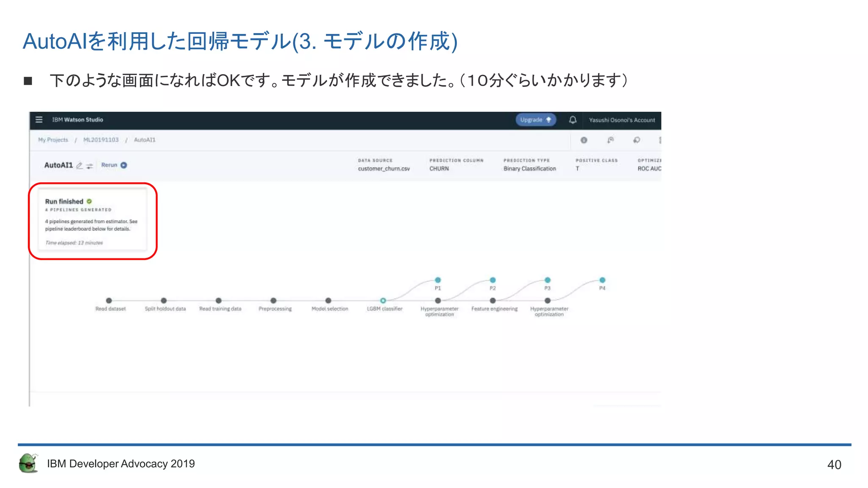The height and width of the screenshot is (488, 868).
Task: Click the customer_churn.csv data source
Action: tap(384, 169)
